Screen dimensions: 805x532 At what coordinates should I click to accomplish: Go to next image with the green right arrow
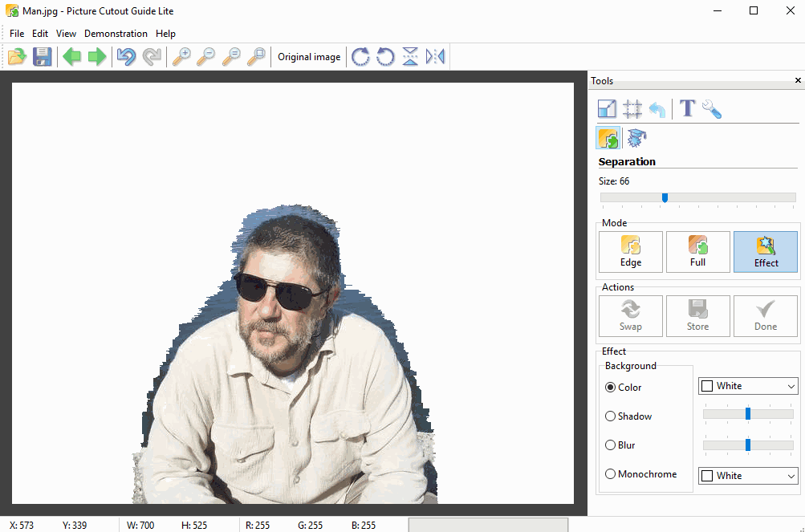pos(97,56)
